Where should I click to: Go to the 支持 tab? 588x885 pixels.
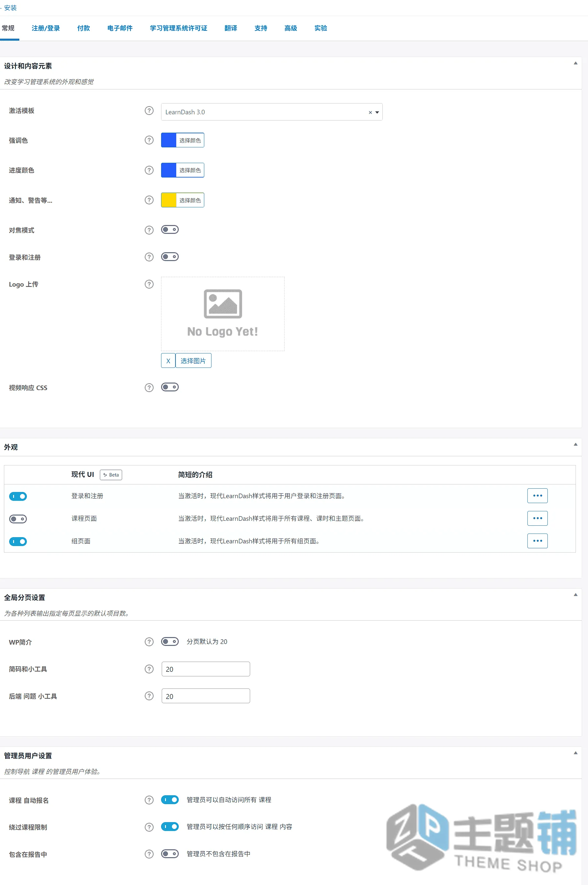click(x=261, y=28)
